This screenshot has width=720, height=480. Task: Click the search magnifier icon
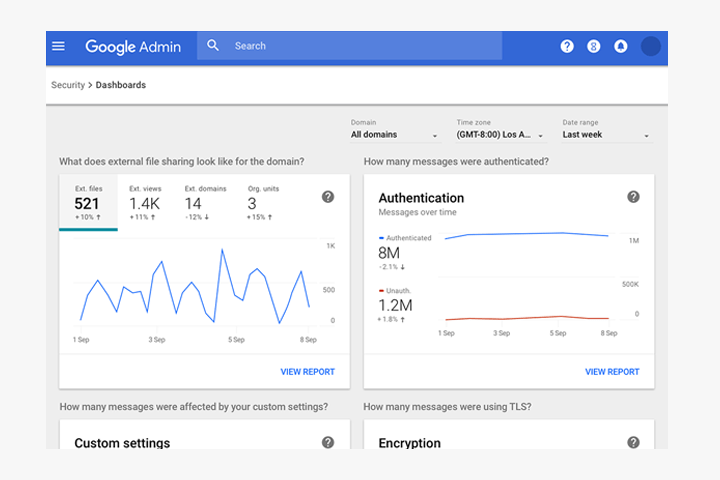coord(213,45)
